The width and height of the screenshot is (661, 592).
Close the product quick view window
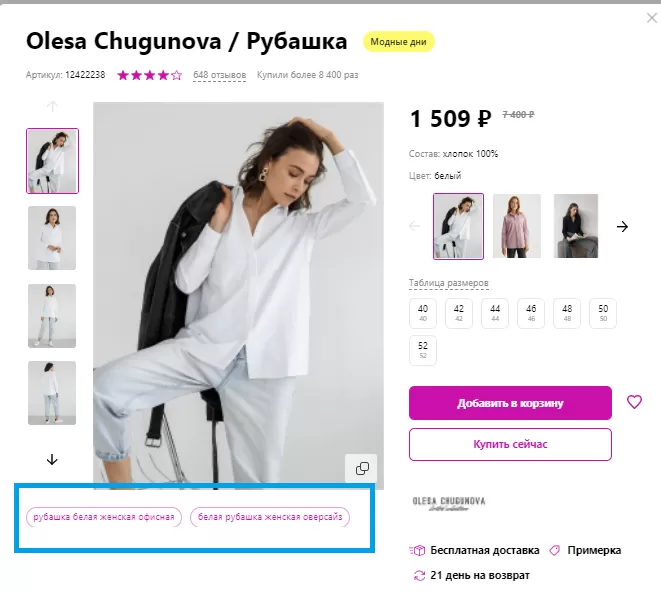[652, 17]
